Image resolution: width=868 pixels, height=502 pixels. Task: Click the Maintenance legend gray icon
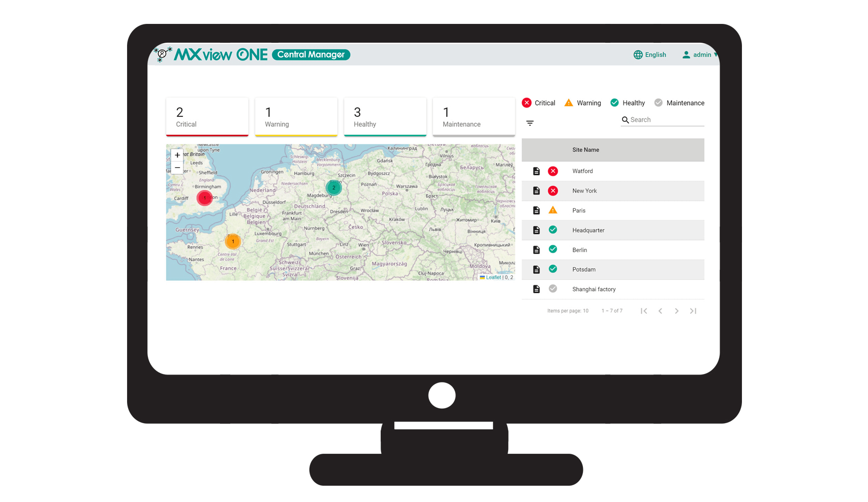(x=659, y=103)
